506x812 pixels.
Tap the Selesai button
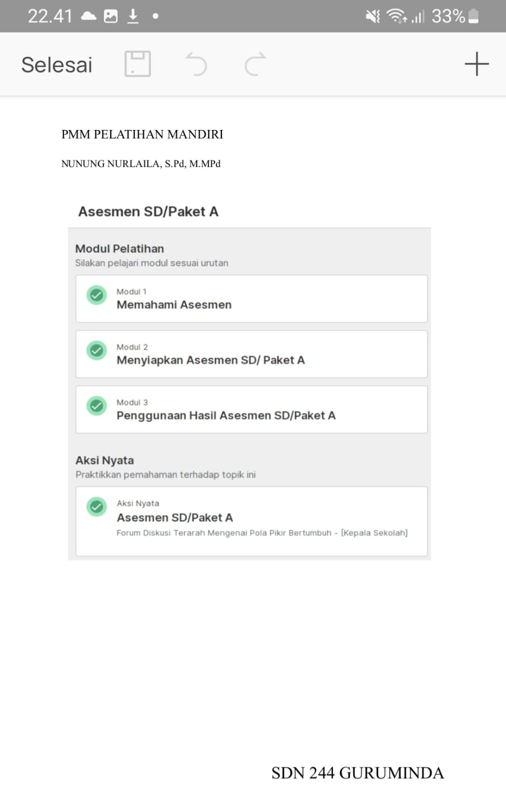coord(57,65)
